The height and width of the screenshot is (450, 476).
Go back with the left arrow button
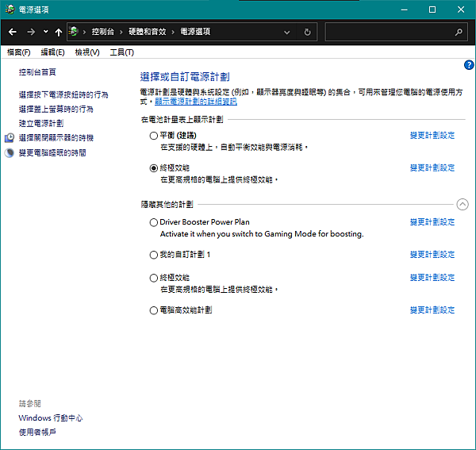13,32
